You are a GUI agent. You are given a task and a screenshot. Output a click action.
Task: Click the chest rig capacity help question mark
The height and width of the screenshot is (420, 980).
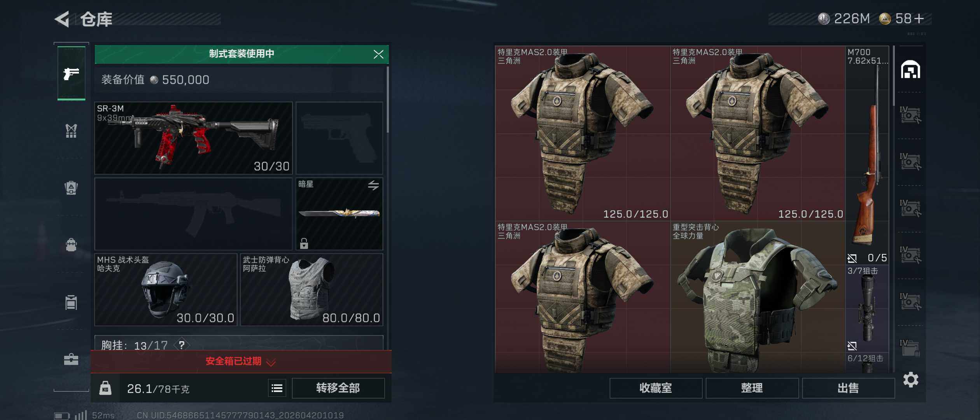click(x=182, y=345)
